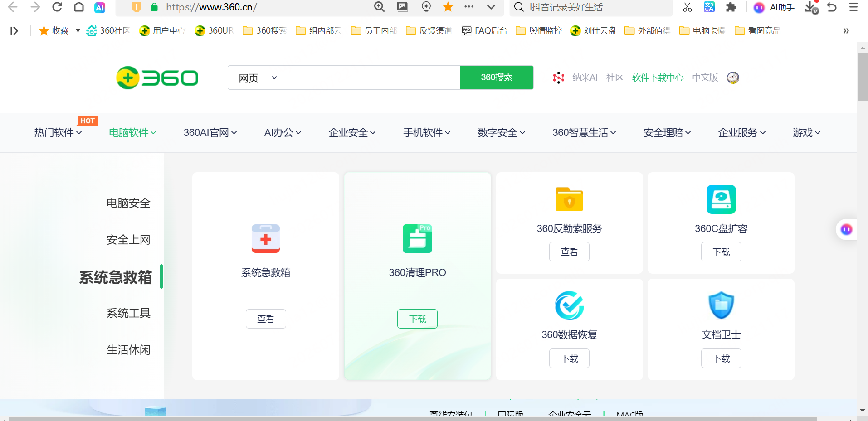Open the browser hamburger menu
Screen dimensions: 868x421
click(x=853, y=7)
